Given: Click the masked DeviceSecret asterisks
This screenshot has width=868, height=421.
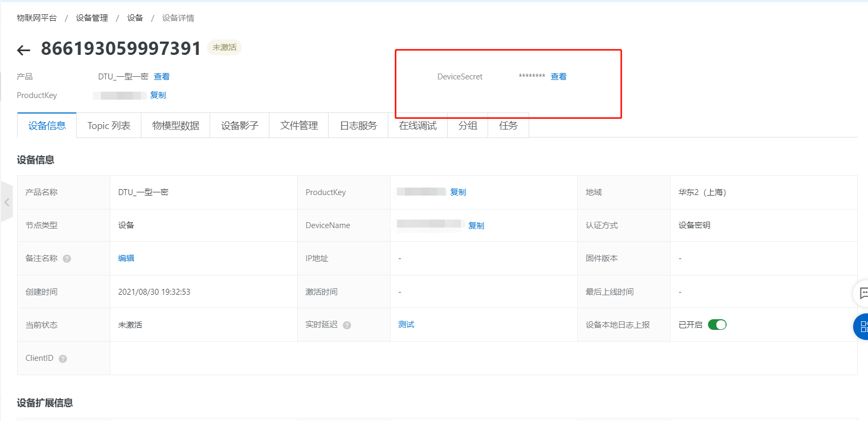Looking at the screenshot, I should (x=532, y=77).
